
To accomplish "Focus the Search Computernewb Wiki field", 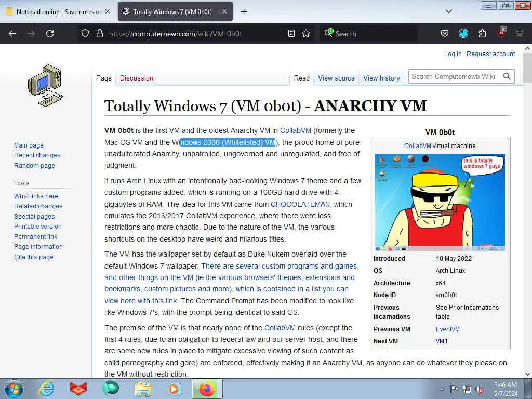I will point(455,76).
